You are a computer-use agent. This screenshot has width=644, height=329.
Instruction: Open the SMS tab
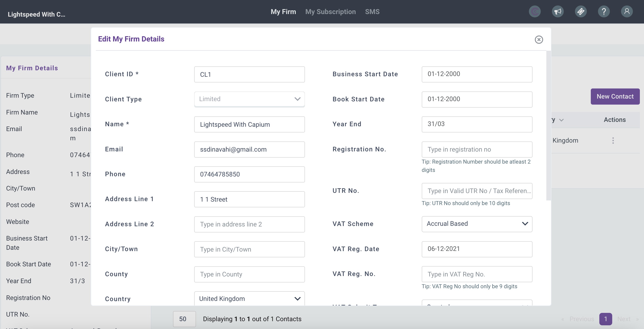[x=372, y=12]
